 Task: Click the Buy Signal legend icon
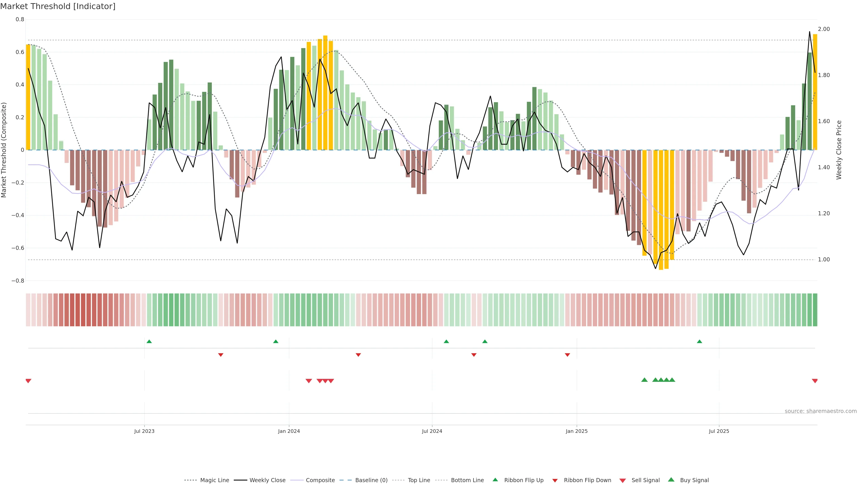click(671, 480)
